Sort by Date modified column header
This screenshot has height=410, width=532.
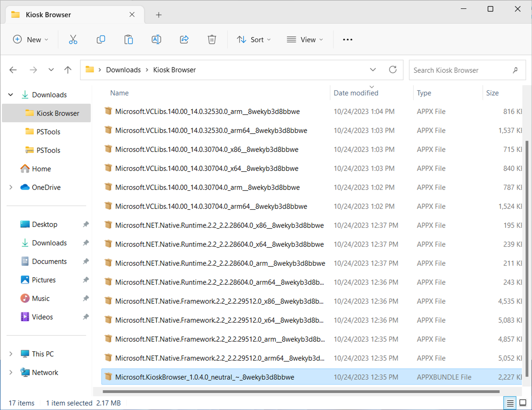pyautogui.click(x=356, y=93)
